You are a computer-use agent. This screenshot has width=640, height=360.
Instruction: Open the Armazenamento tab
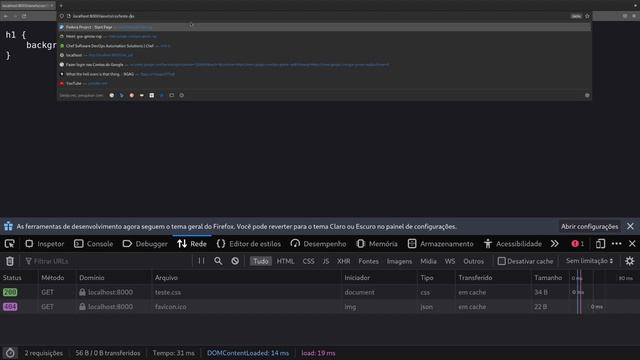(x=440, y=244)
